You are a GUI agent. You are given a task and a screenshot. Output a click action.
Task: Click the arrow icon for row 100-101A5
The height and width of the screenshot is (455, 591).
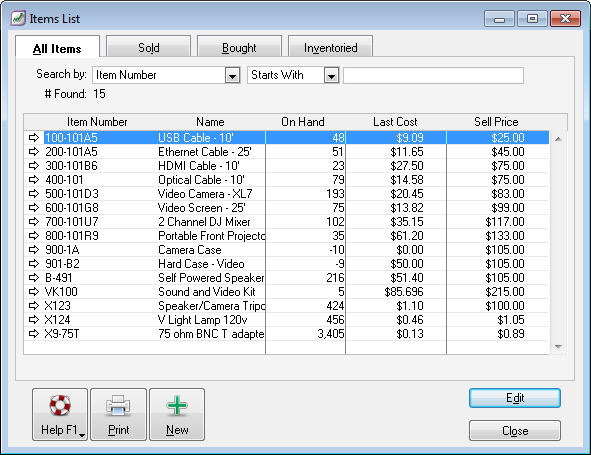click(34, 138)
